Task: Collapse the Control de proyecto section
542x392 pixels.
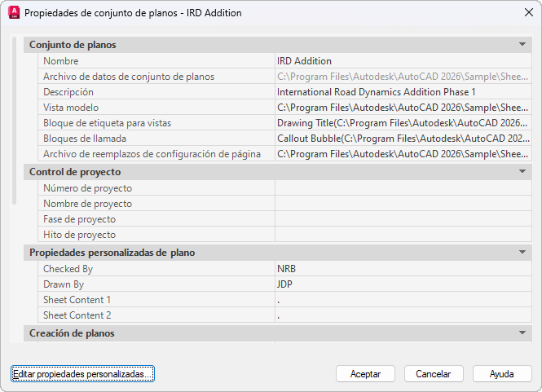Action: pyautogui.click(x=522, y=172)
